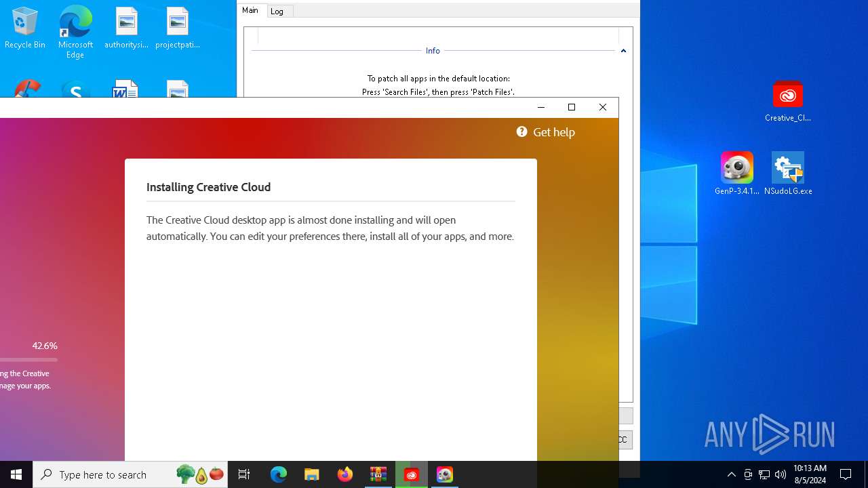Open Firefox from the taskbar
This screenshot has width=868, height=488.
click(x=345, y=474)
